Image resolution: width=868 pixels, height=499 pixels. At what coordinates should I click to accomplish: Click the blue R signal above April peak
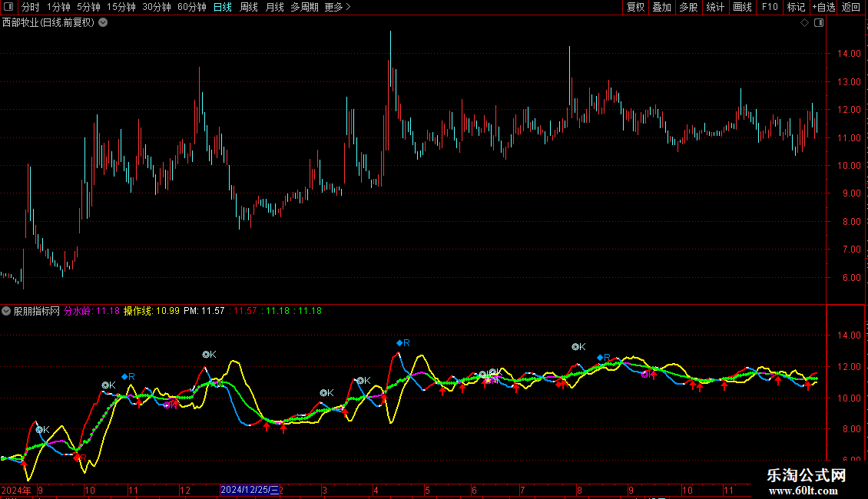[x=403, y=343]
